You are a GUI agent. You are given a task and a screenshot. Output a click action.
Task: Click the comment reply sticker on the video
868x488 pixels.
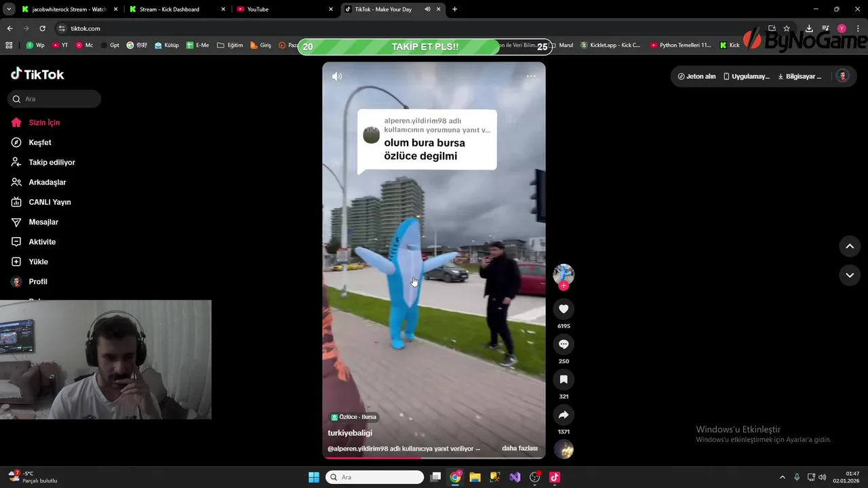(x=427, y=140)
